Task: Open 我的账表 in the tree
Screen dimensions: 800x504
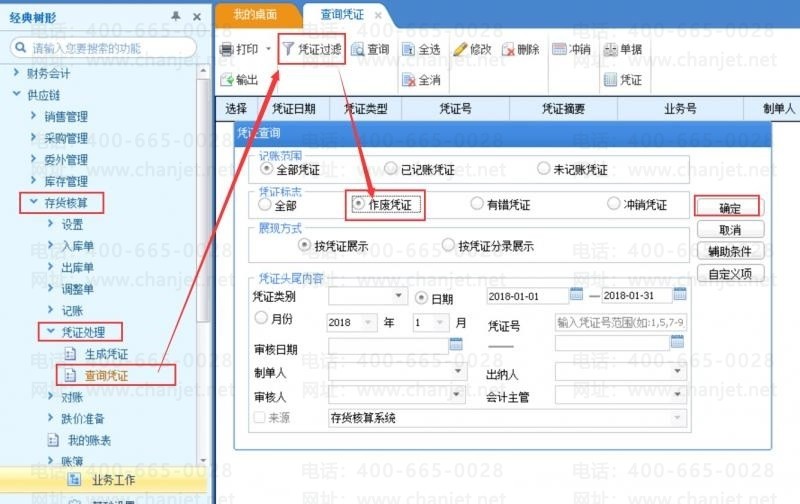Action: (89, 440)
